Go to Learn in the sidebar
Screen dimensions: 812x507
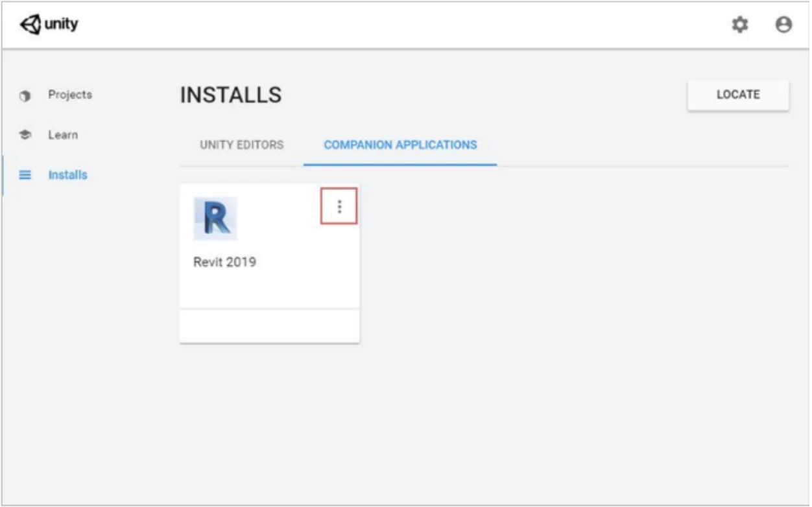pos(63,135)
